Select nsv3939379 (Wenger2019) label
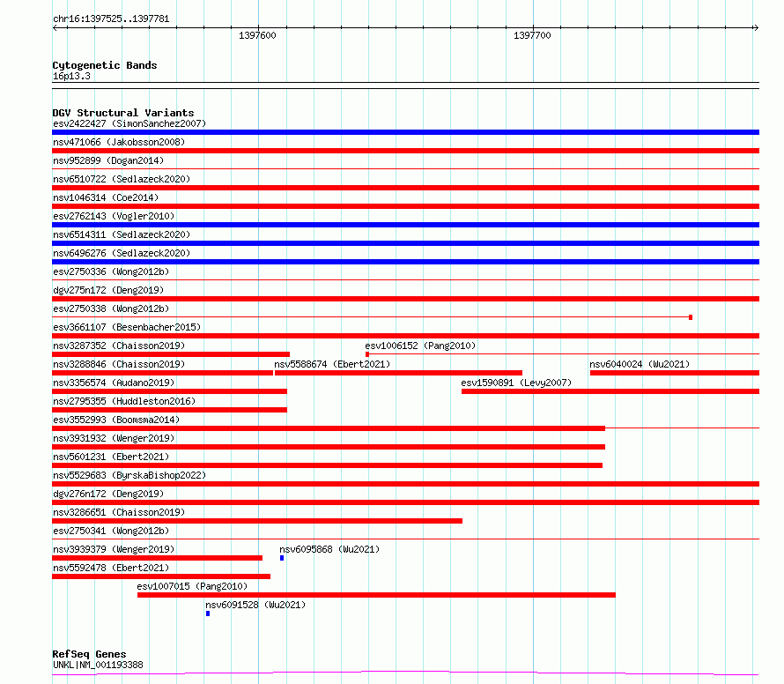Image resolution: width=784 pixels, height=684 pixels. tap(114, 549)
